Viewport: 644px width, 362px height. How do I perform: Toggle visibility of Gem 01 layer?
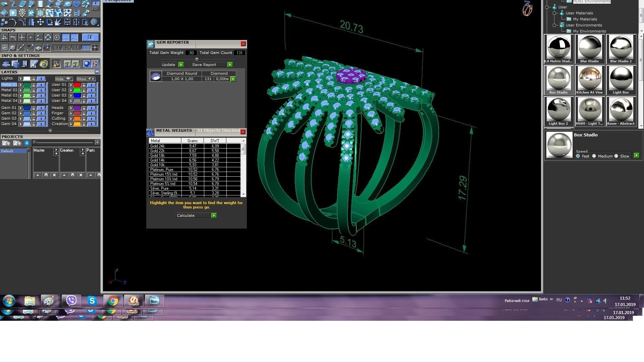[x=41, y=108]
